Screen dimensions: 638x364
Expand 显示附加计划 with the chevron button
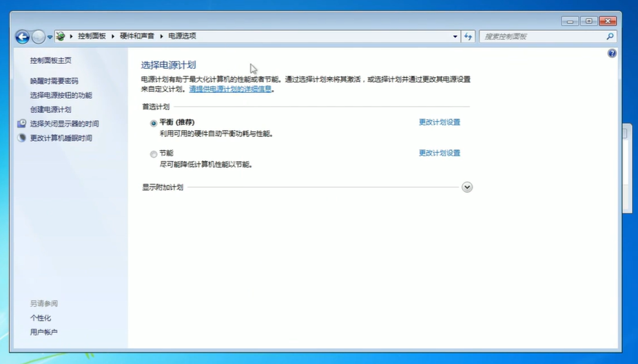click(x=467, y=187)
